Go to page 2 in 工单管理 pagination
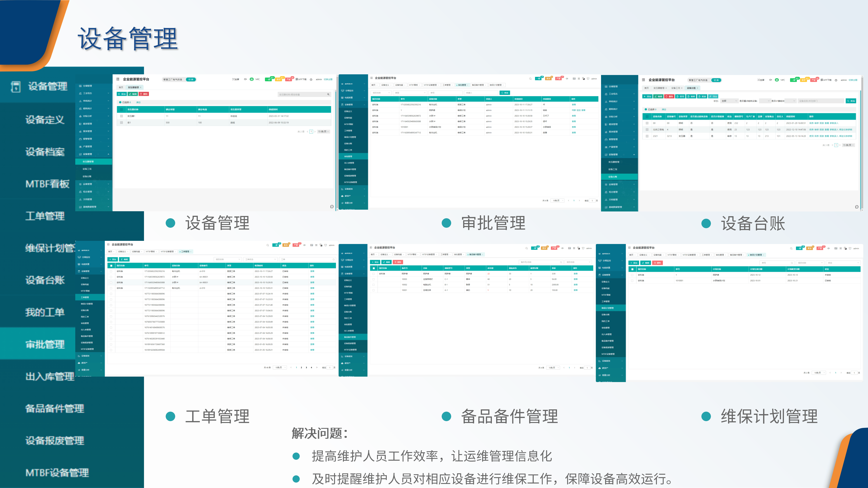868x488 pixels. [301, 367]
